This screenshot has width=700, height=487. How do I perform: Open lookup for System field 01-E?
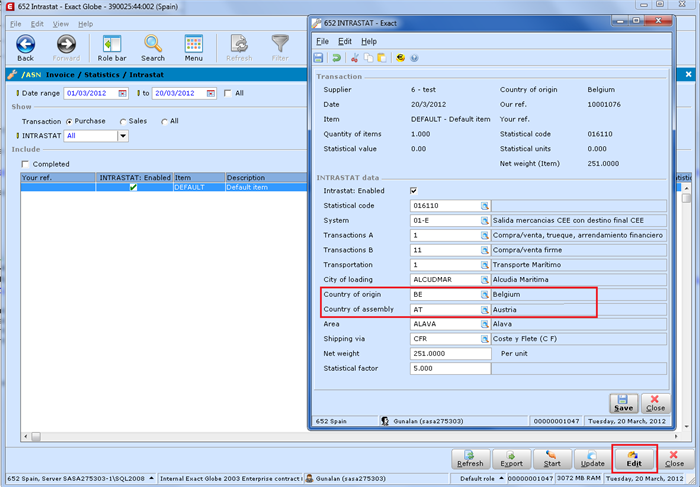click(x=485, y=221)
